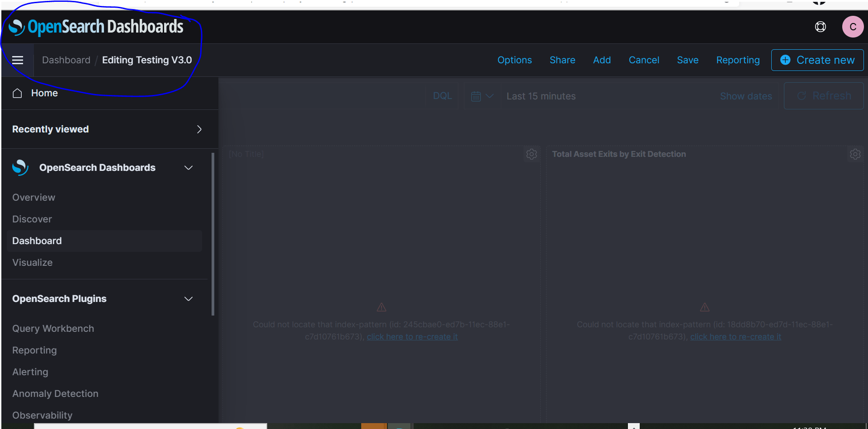This screenshot has height=429, width=868.
Task: Open the gear settings on Total Asset Exits panel
Action: pyautogui.click(x=855, y=154)
